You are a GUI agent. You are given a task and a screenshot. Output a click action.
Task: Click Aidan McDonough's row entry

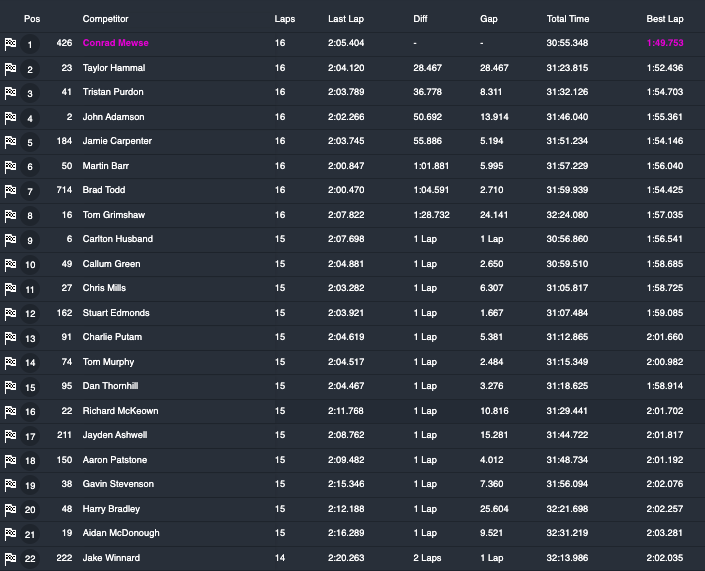click(121, 533)
